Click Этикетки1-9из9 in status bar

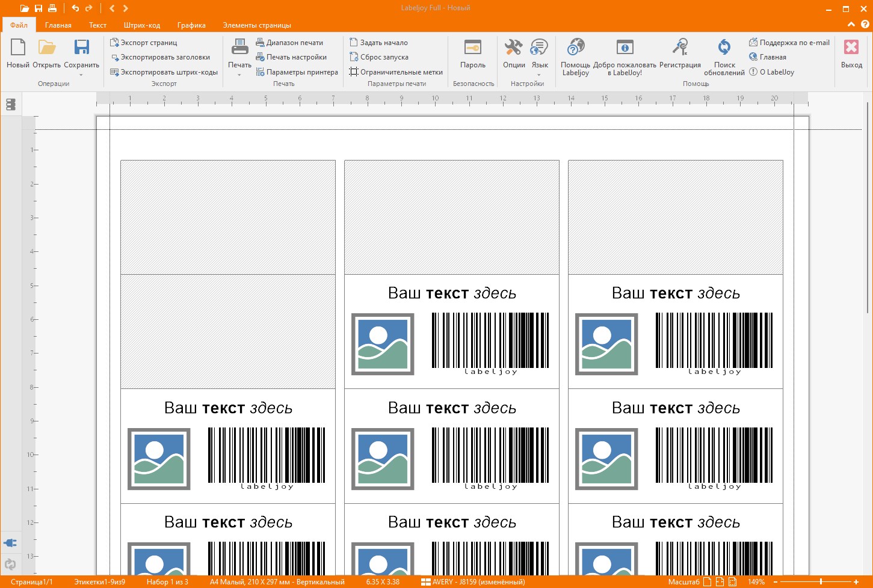coord(100,582)
